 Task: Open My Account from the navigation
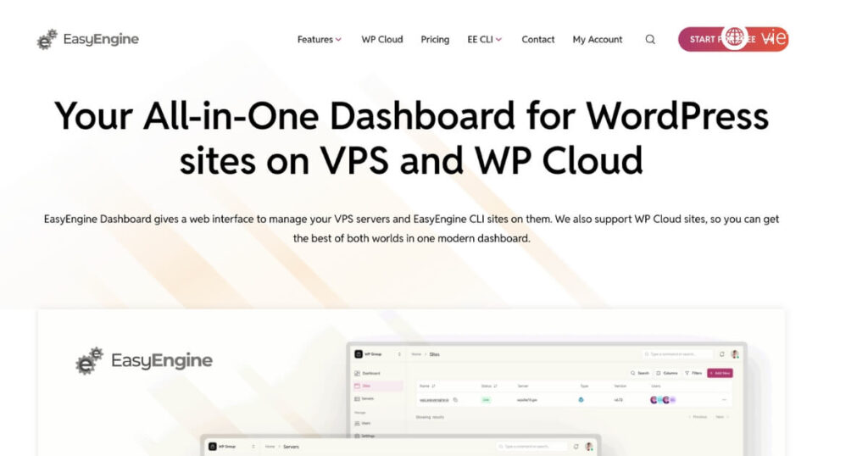(x=598, y=39)
